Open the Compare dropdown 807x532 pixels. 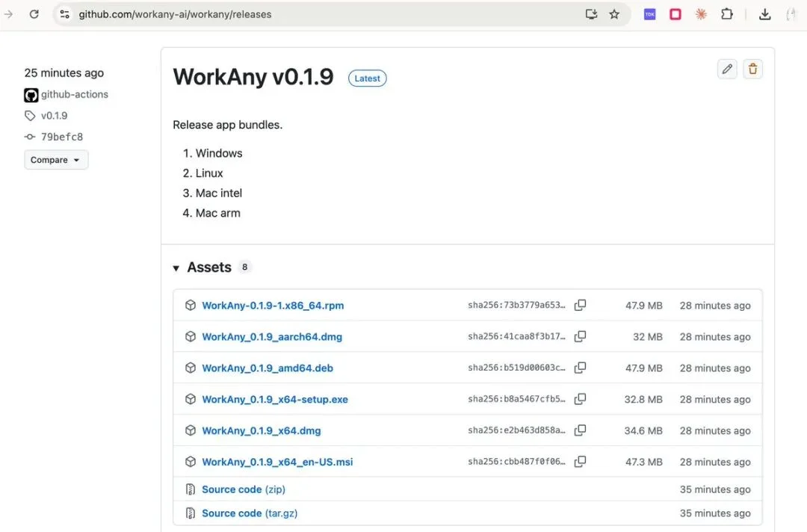pos(56,160)
